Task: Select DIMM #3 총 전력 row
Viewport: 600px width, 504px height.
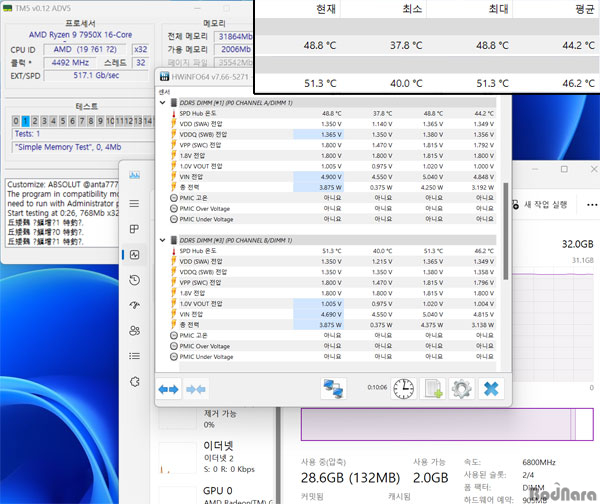Action: pyautogui.click(x=333, y=325)
